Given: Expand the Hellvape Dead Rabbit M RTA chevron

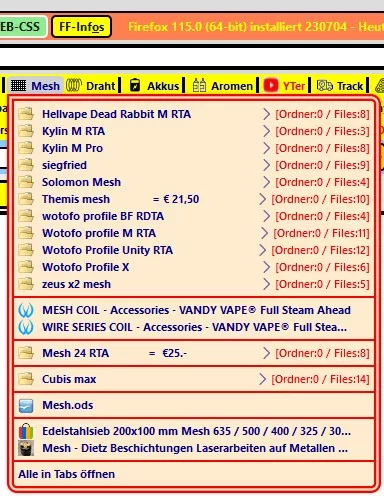Looking at the screenshot, I should click(266, 114).
